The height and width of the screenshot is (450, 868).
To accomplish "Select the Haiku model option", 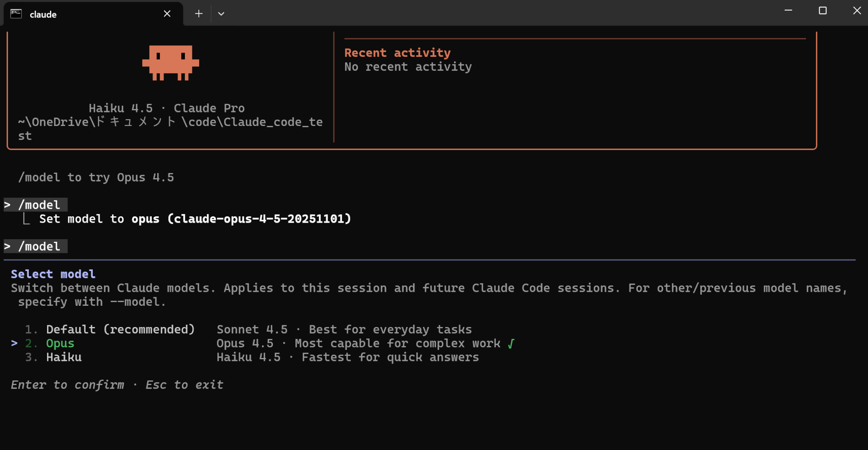I will point(64,358).
